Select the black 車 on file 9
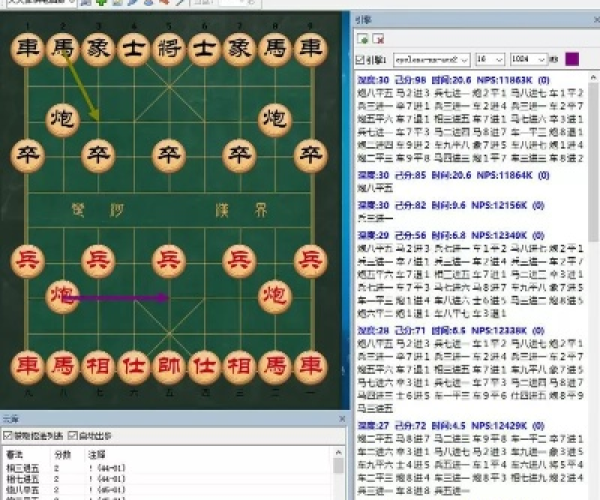 click(310, 49)
